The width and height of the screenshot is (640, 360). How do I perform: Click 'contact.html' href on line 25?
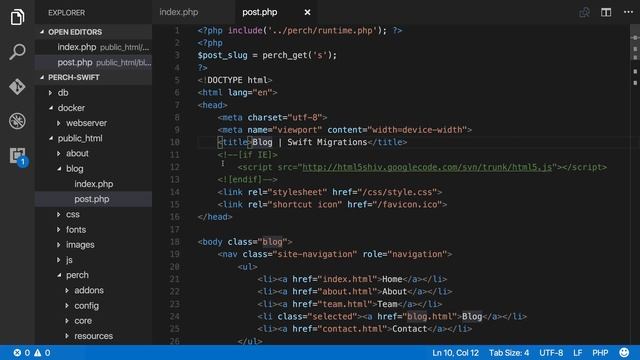pos(352,329)
